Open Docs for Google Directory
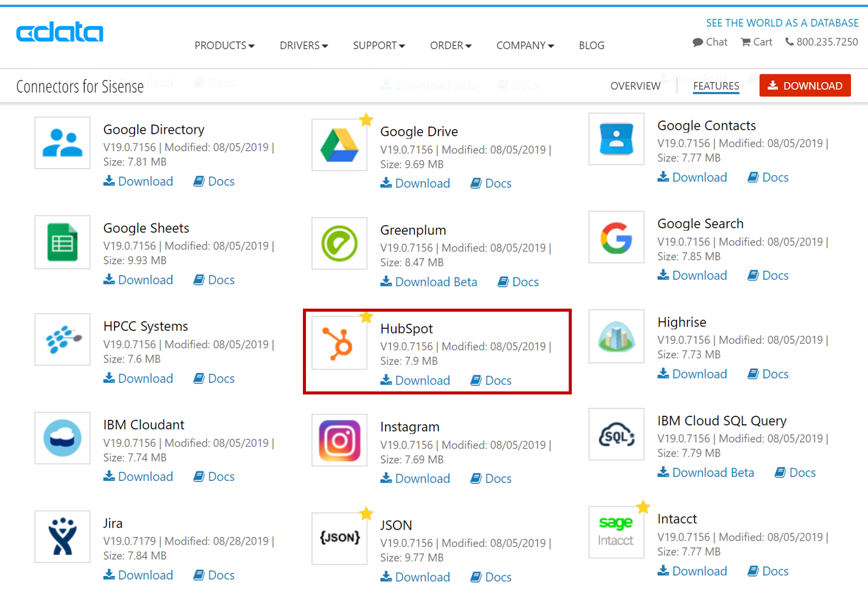 [x=214, y=181]
